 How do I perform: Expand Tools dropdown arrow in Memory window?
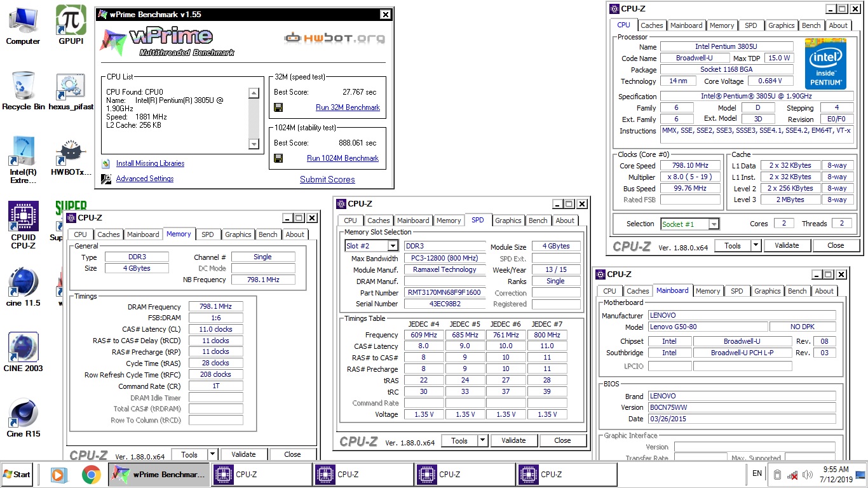point(213,454)
